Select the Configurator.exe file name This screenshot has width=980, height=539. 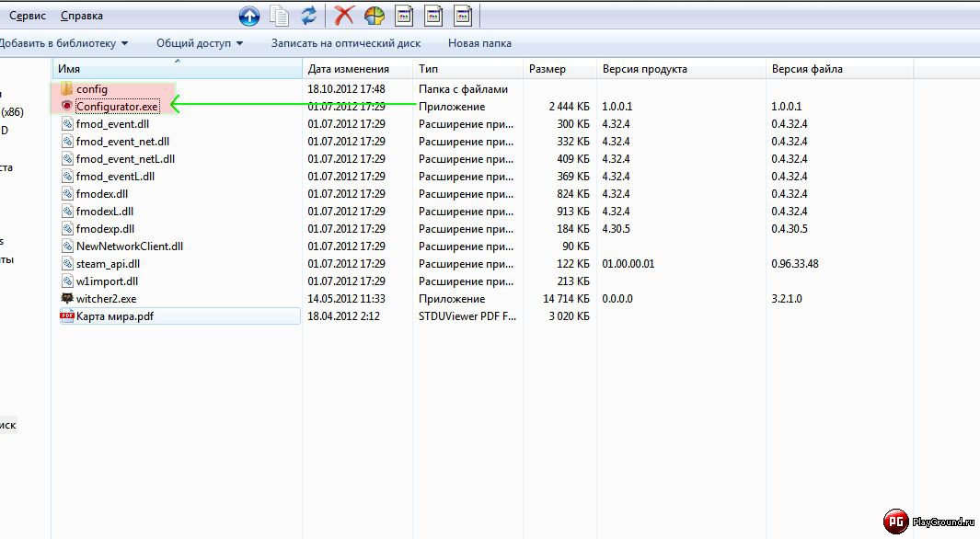click(117, 107)
